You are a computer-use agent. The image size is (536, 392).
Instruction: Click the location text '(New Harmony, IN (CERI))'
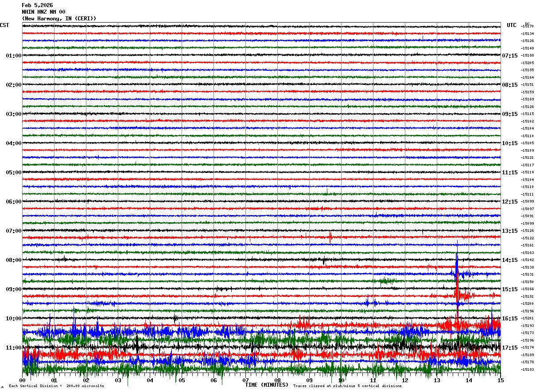59,19
